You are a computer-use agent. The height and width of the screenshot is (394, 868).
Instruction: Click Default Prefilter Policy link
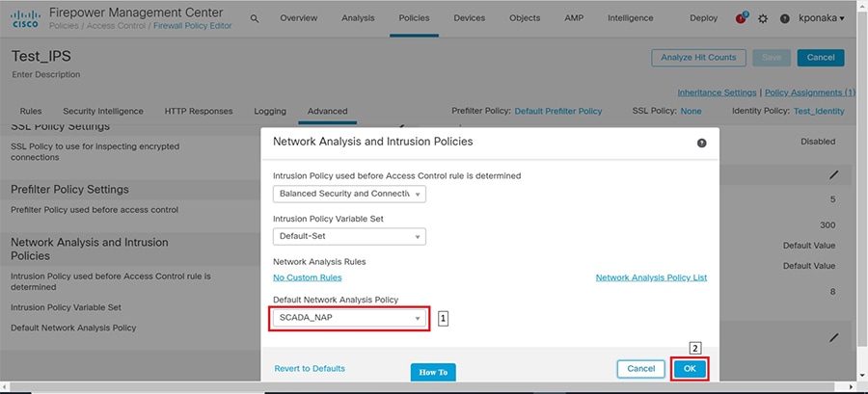point(558,111)
